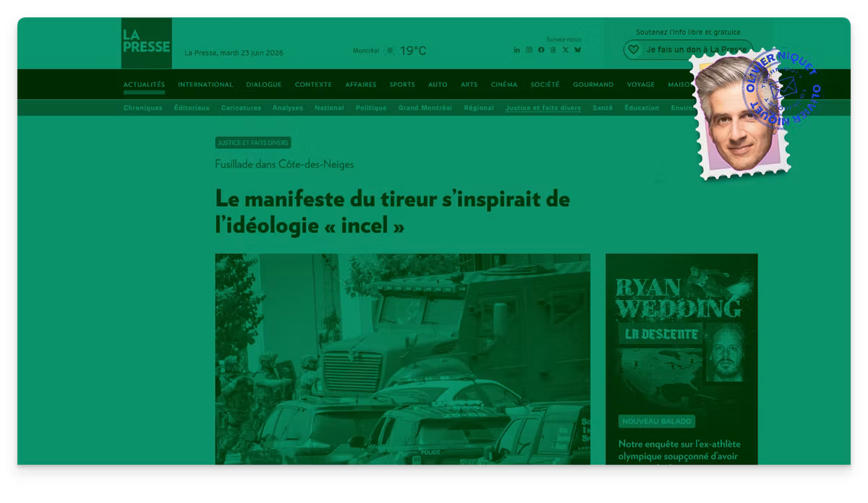The image size is (868, 503).
Task: Click the Nouveau balado badge
Action: [657, 421]
